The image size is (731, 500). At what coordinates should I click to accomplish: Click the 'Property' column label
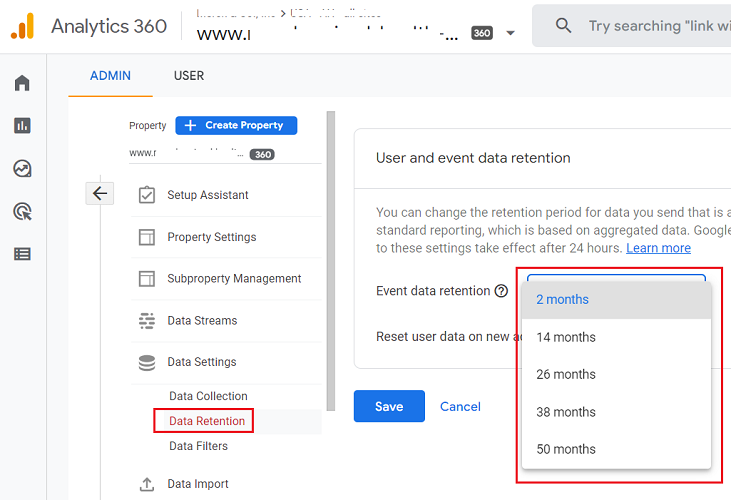coord(147,125)
